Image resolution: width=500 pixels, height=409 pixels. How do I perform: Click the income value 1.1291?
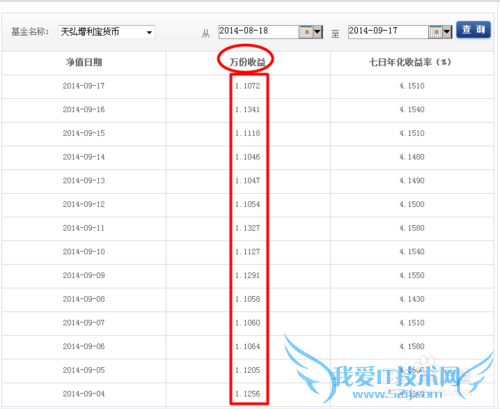247,275
